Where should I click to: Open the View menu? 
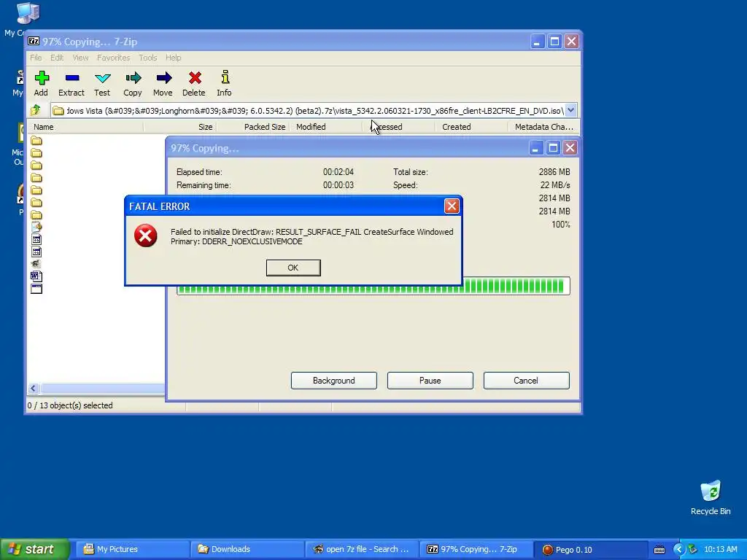tap(80, 58)
